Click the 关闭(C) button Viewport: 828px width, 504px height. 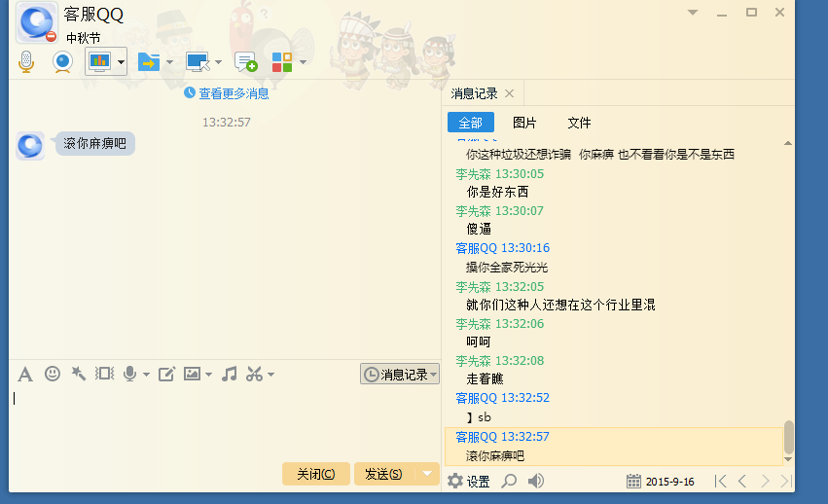316,474
